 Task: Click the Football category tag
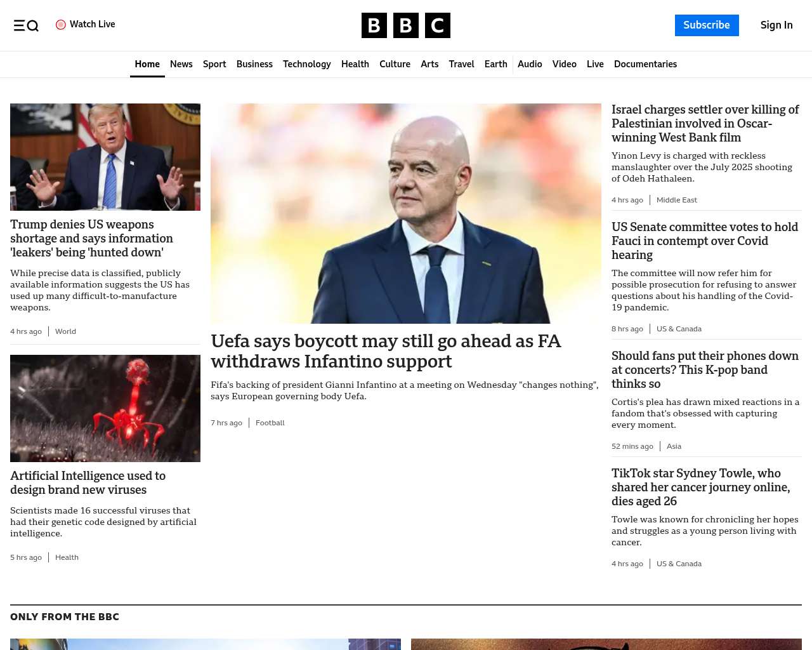coord(270,423)
